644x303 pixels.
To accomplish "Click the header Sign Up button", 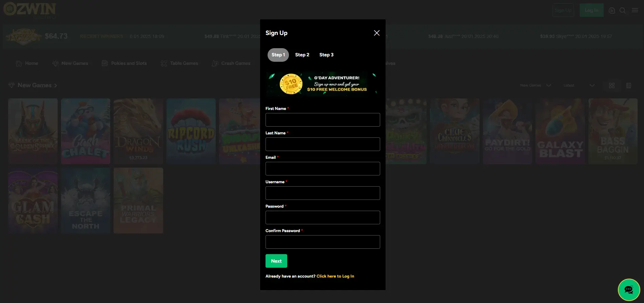I will tap(563, 10).
